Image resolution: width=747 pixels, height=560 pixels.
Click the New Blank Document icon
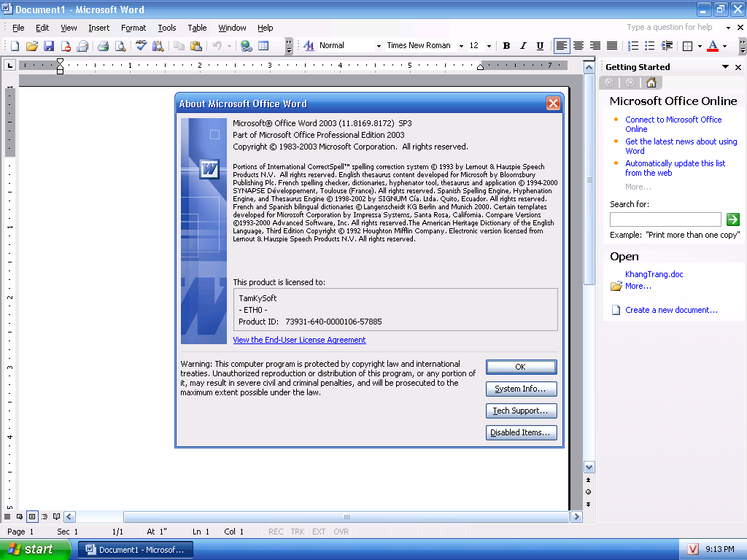(x=15, y=46)
